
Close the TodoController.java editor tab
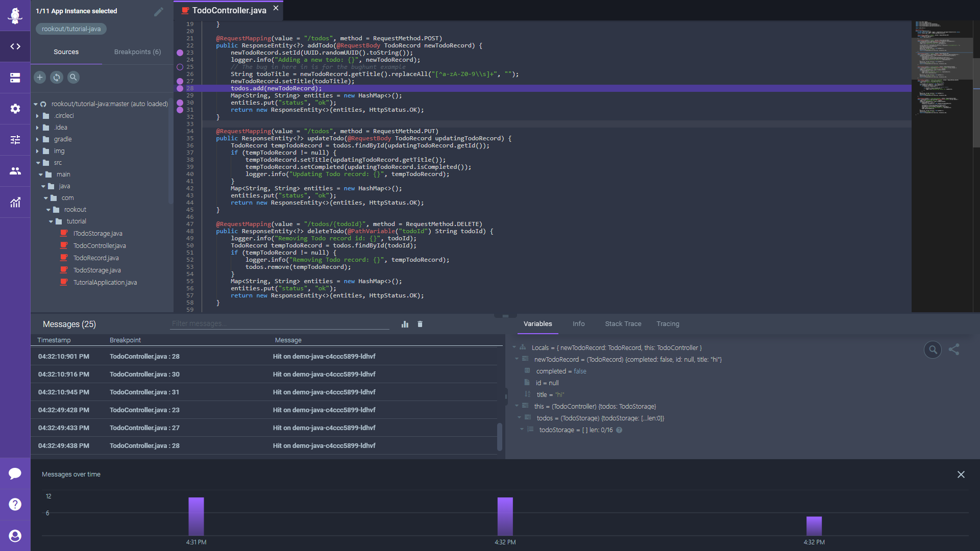pos(276,8)
